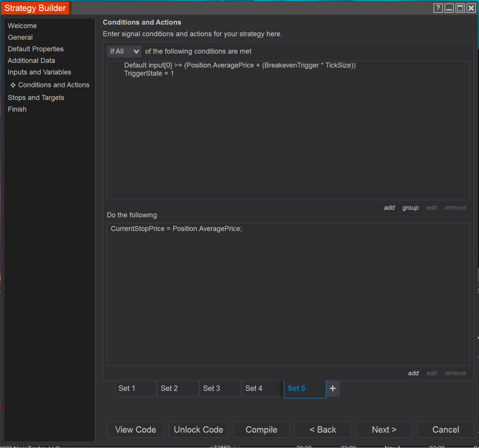Image resolution: width=479 pixels, height=448 pixels.
Task: Select Conditions and Actions section
Action: point(54,85)
